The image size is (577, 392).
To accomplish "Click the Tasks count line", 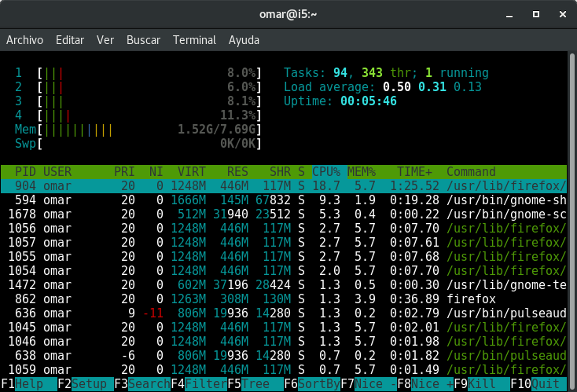I will [x=386, y=73].
